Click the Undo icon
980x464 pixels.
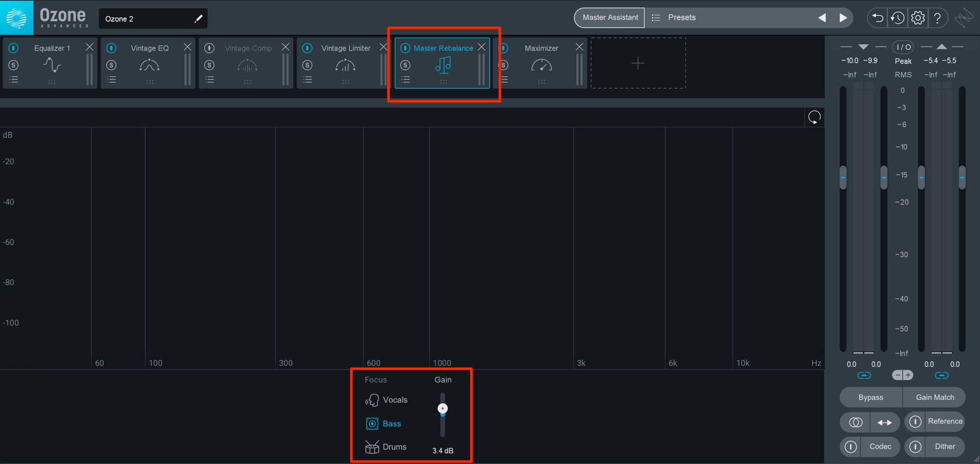coord(877,18)
